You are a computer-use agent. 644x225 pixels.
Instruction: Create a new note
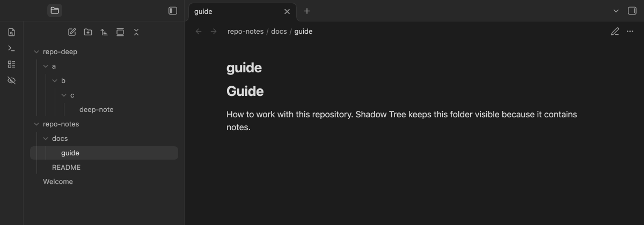tap(72, 32)
